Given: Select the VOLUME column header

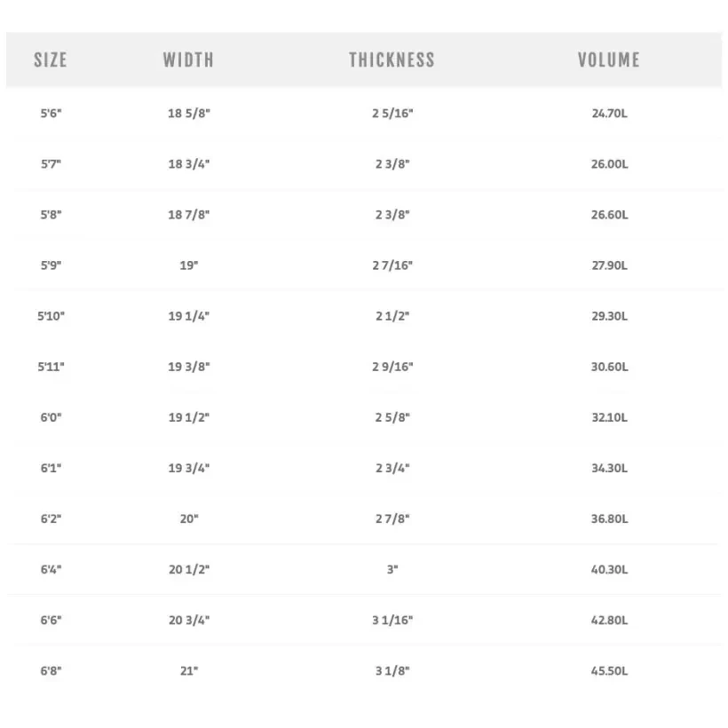Looking at the screenshot, I should click(x=609, y=60).
